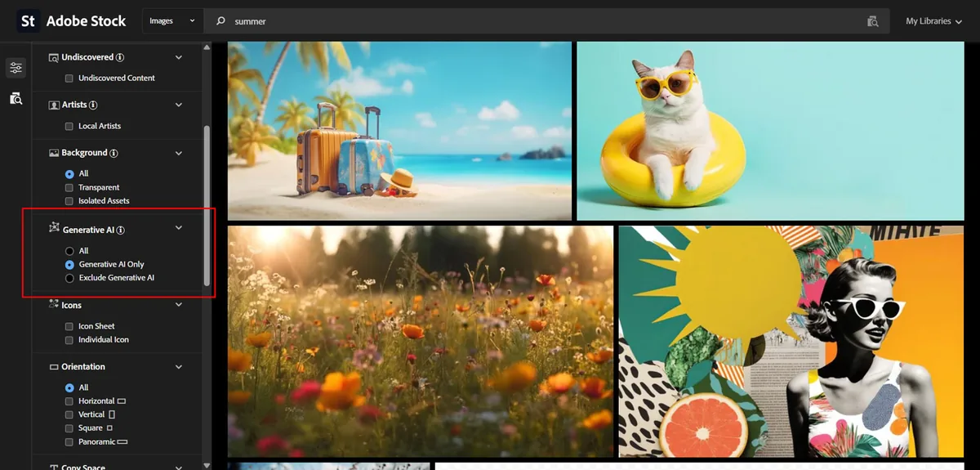Show info tooltip for Generative AI filter
The width and height of the screenshot is (980, 470).
click(x=120, y=231)
